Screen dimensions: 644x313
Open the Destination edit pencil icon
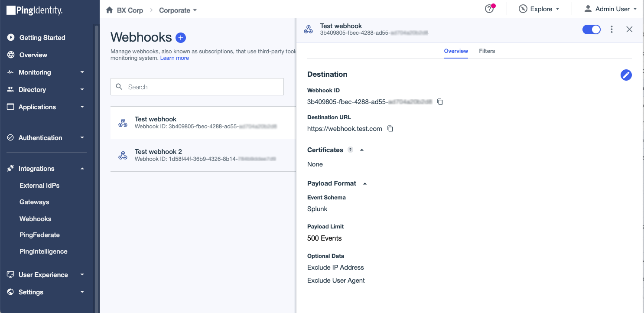pos(626,75)
